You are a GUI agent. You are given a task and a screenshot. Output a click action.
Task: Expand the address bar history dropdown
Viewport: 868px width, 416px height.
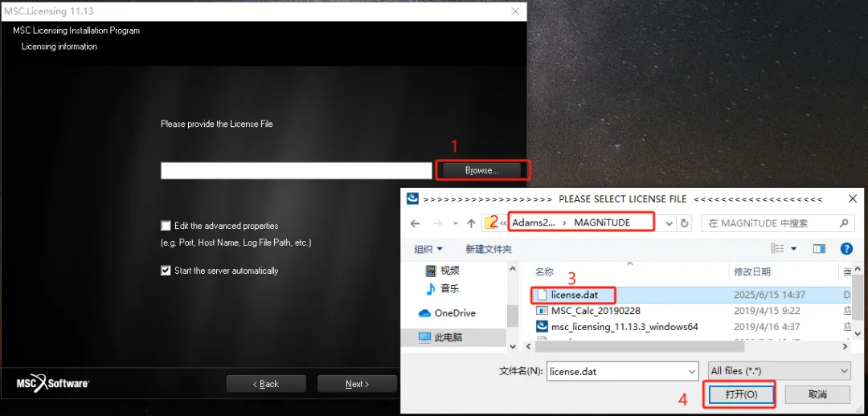click(669, 223)
